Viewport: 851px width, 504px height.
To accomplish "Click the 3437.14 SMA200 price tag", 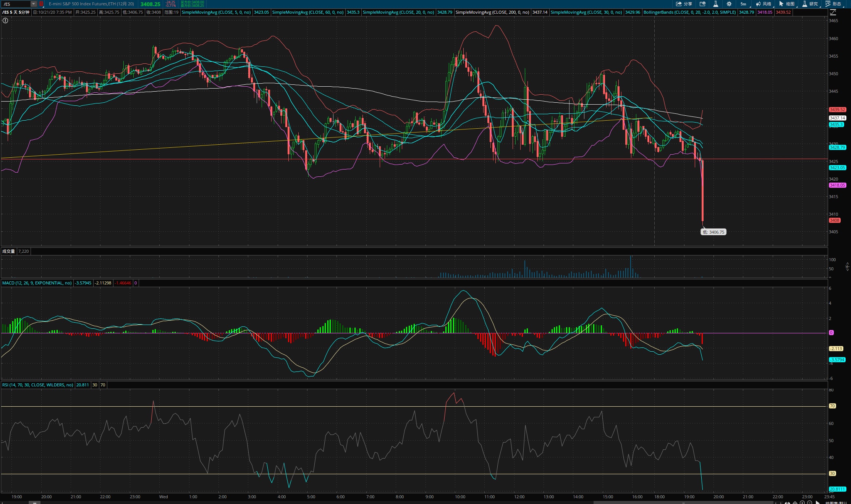I will click(x=837, y=118).
